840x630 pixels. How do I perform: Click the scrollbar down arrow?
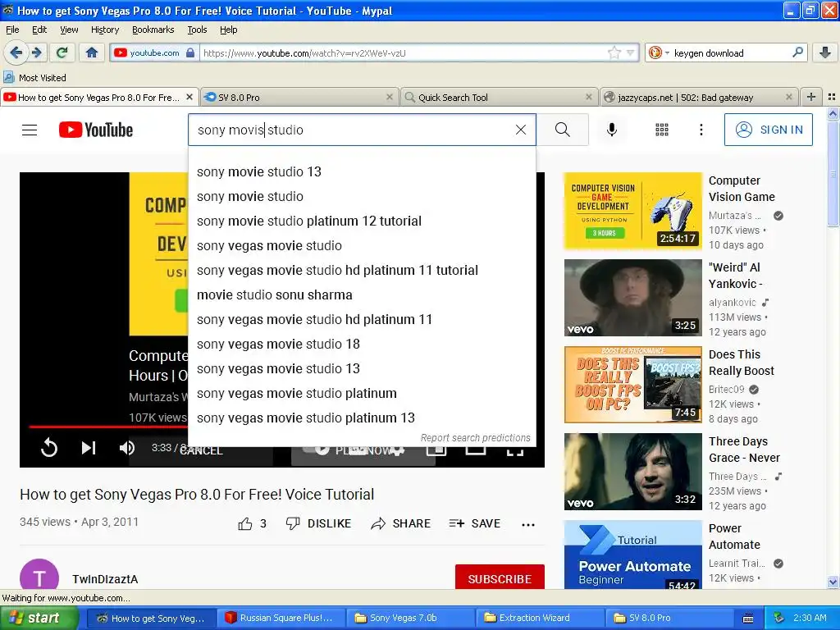(833, 582)
